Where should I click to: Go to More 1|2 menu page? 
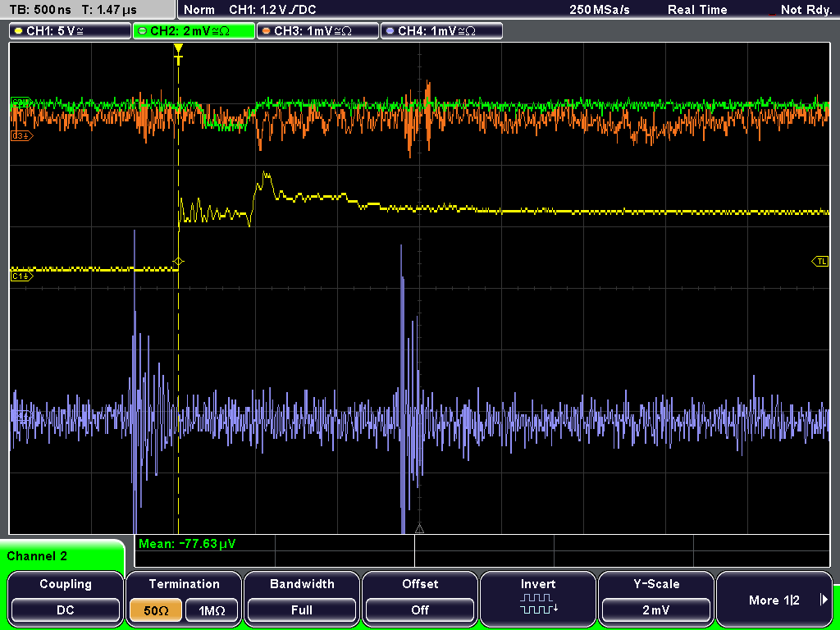(x=774, y=599)
